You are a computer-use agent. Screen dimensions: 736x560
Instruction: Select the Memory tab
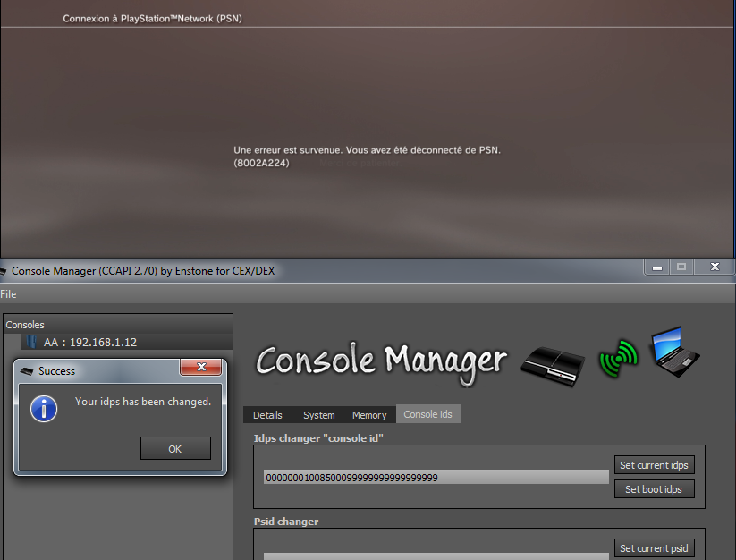pos(369,415)
